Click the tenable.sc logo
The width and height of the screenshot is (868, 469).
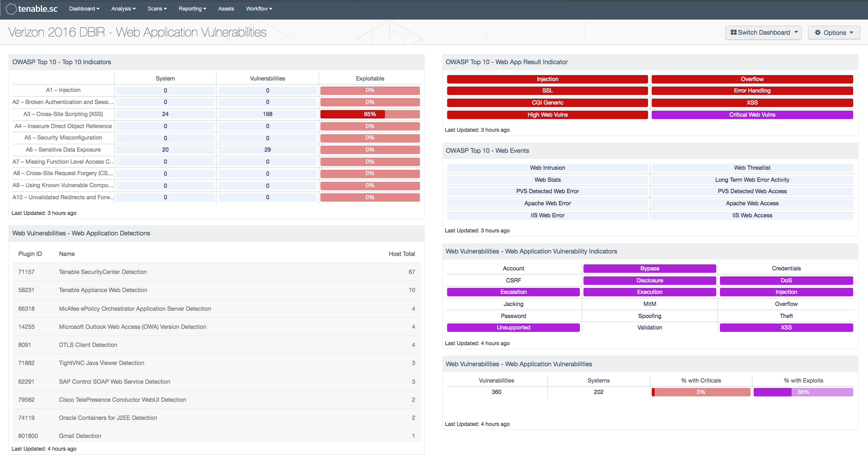(32, 9)
